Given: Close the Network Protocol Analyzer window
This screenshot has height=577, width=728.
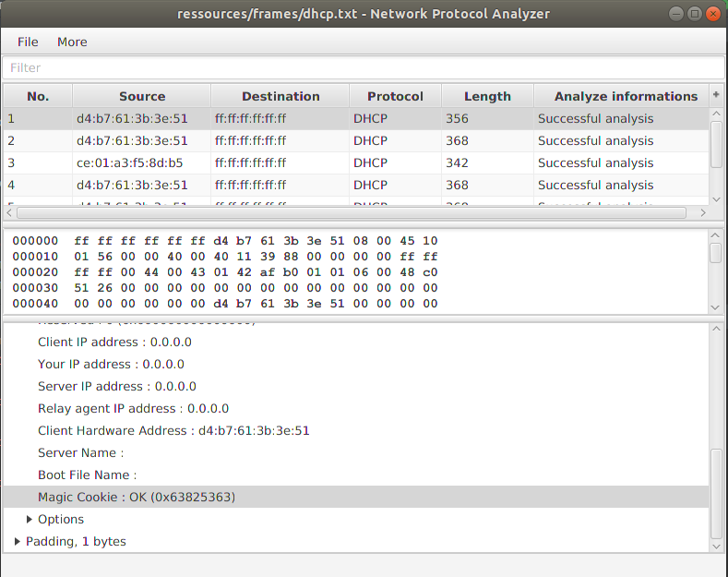Looking at the screenshot, I should [x=712, y=14].
